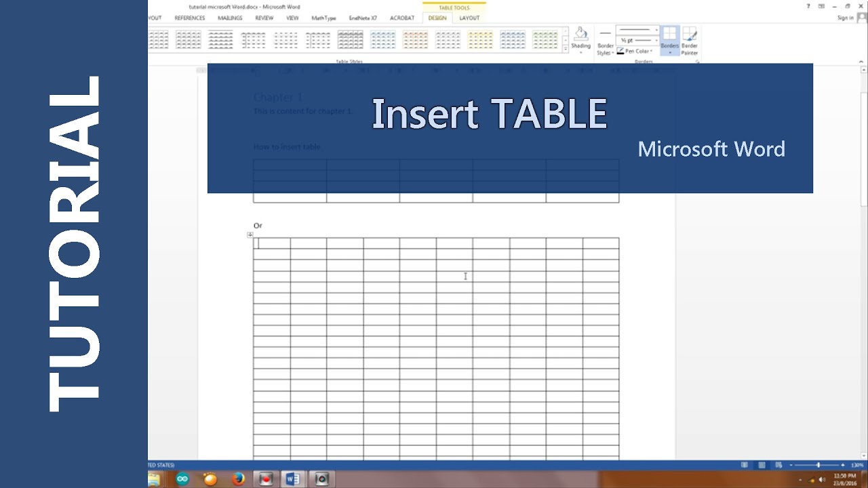Open the volume tray icon
Image resolution: width=868 pixels, height=488 pixels.
click(x=822, y=479)
